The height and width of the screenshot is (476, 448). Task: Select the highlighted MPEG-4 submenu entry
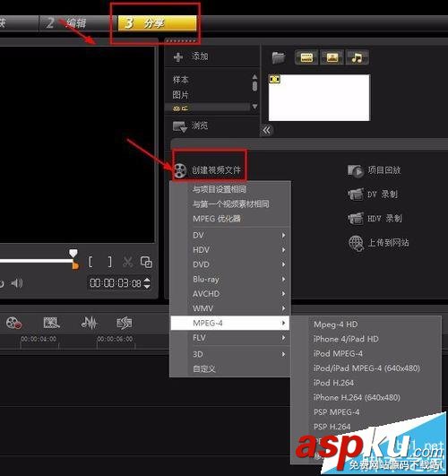(x=229, y=323)
